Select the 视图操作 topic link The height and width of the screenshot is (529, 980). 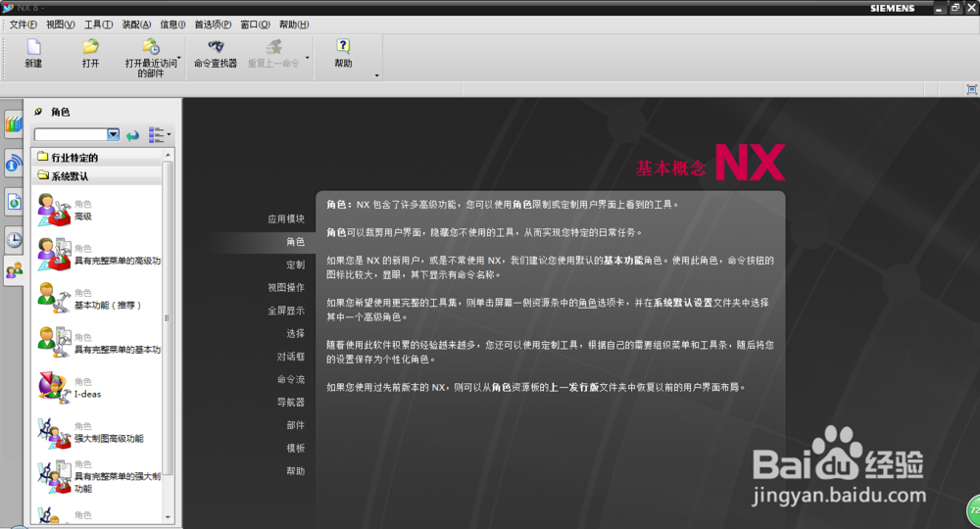pyautogui.click(x=286, y=287)
